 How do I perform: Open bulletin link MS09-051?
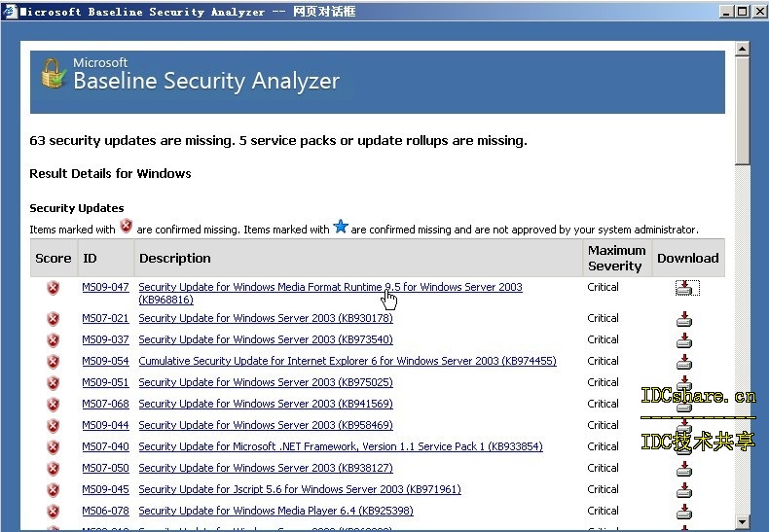point(105,382)
